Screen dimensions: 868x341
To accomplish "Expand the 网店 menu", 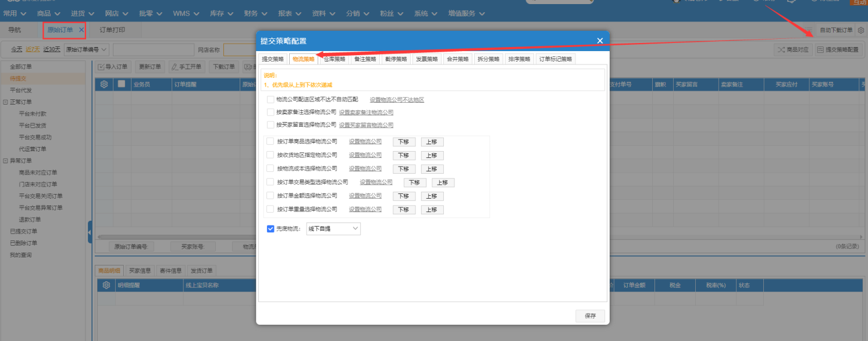I will click(117, 13).
